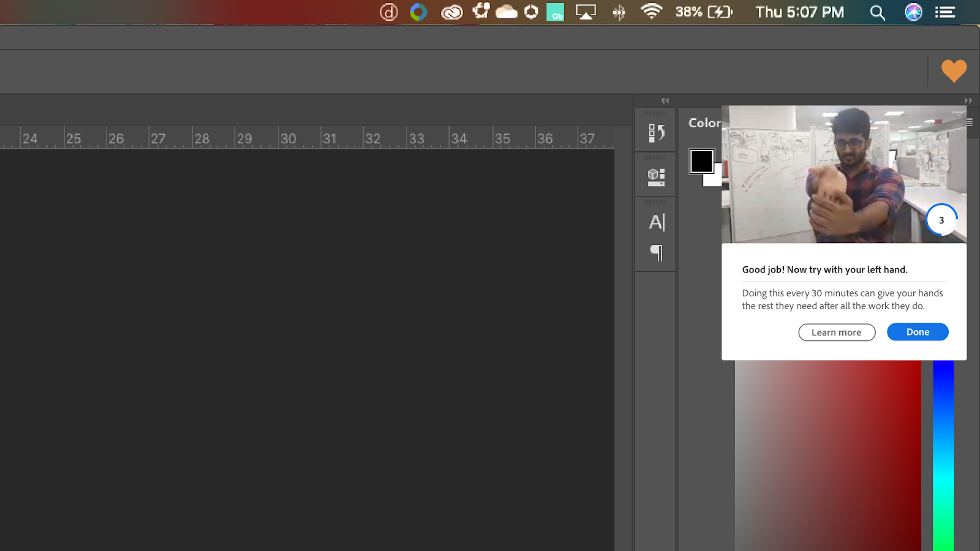The image size is (980, 551).
Task: Click the teal 'Cb' menu bar icon
Action: [556, 12]
